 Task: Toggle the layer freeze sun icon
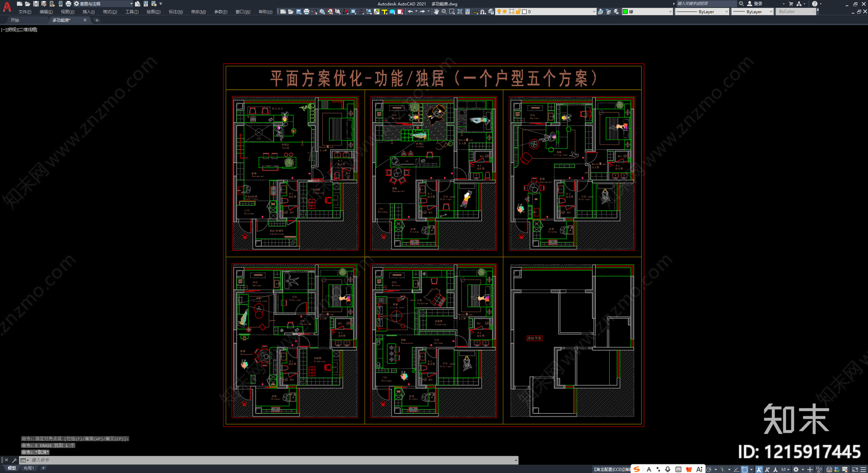tap(505, 11)
